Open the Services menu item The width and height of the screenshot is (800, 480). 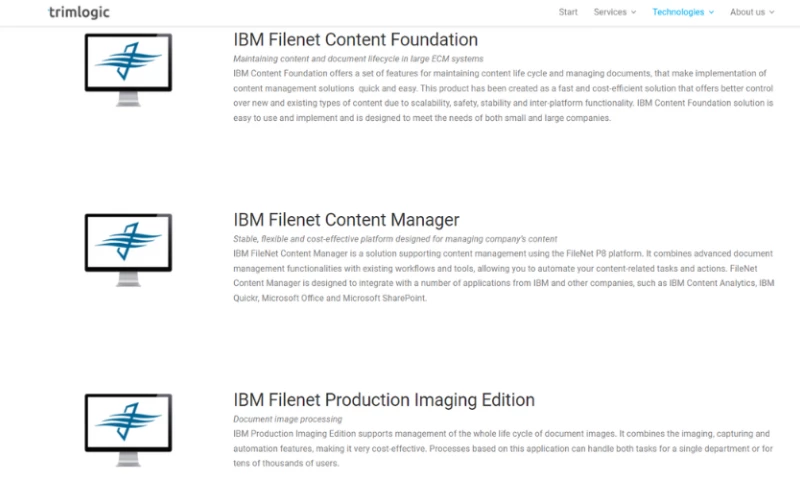pyautogui.click(x=610, y=12)
